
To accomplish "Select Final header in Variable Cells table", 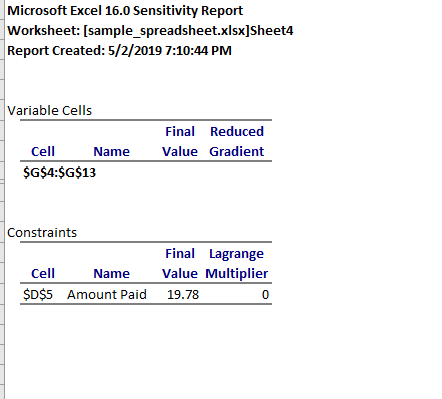I will click(180, 131).
